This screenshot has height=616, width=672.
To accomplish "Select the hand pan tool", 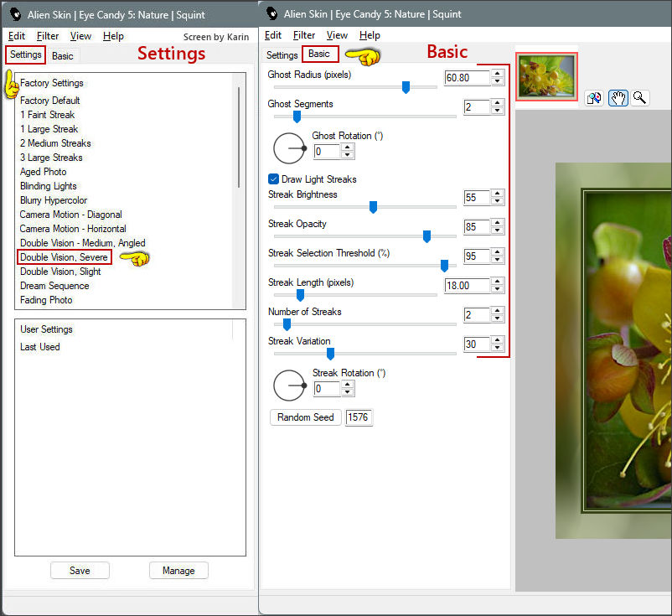I will coord(617,98).
